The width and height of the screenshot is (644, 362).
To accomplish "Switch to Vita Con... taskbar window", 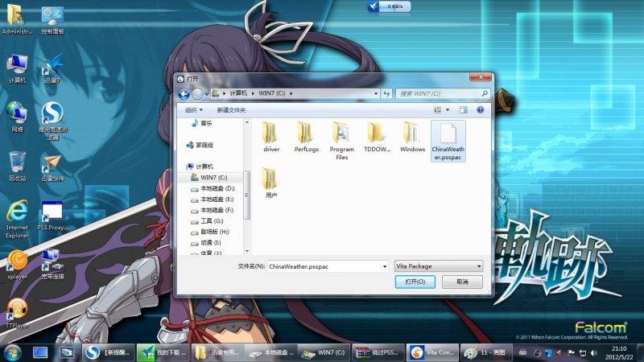I will pyautogui.click(x=432, y=352).
